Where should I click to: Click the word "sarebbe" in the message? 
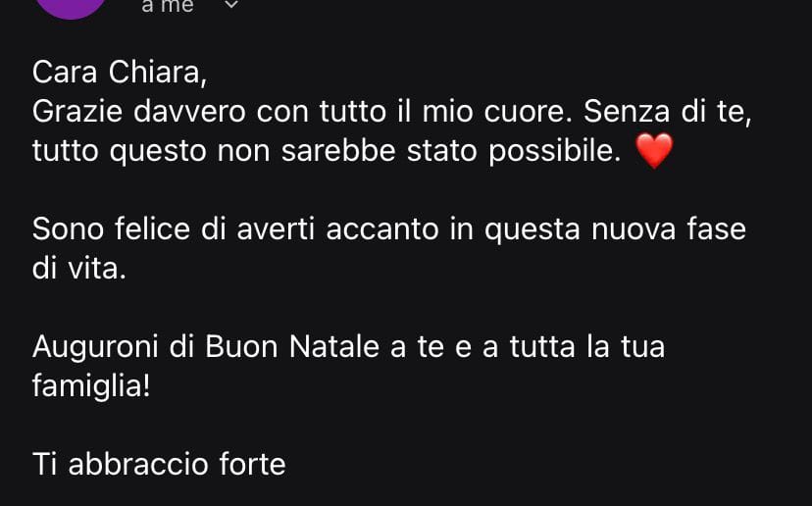(338, 151)
